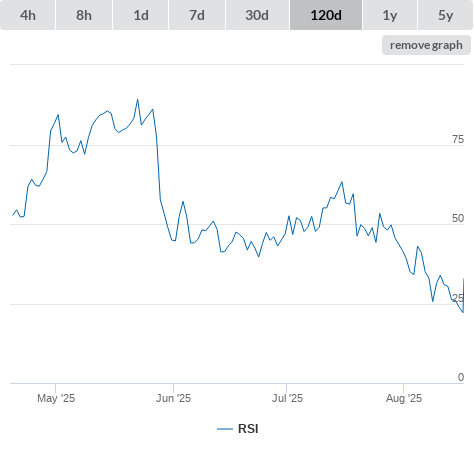
Task: Click the Jun '25 x-axis label
Action: tap(173, 398)
